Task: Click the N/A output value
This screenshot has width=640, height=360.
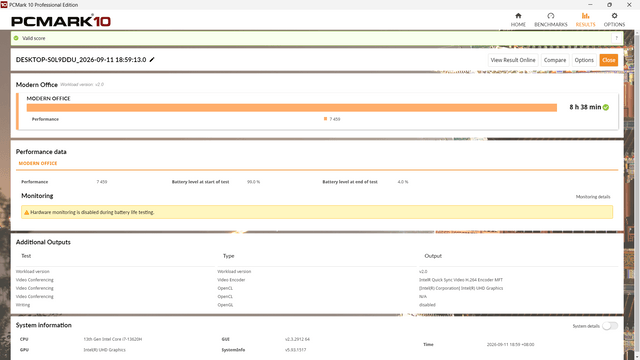Action: tap(423, 297)
